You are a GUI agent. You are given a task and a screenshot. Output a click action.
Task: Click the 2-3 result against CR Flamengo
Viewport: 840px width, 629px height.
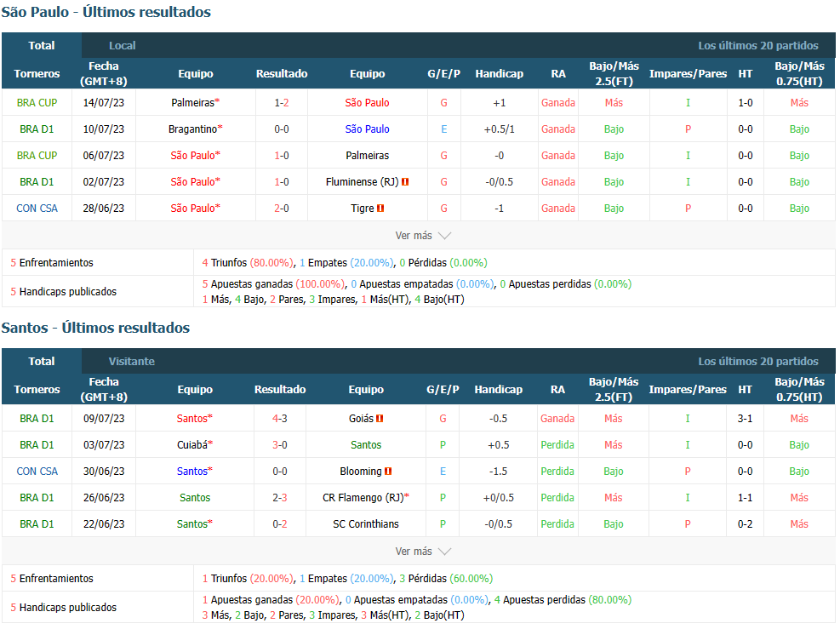(x=280, y=498)
